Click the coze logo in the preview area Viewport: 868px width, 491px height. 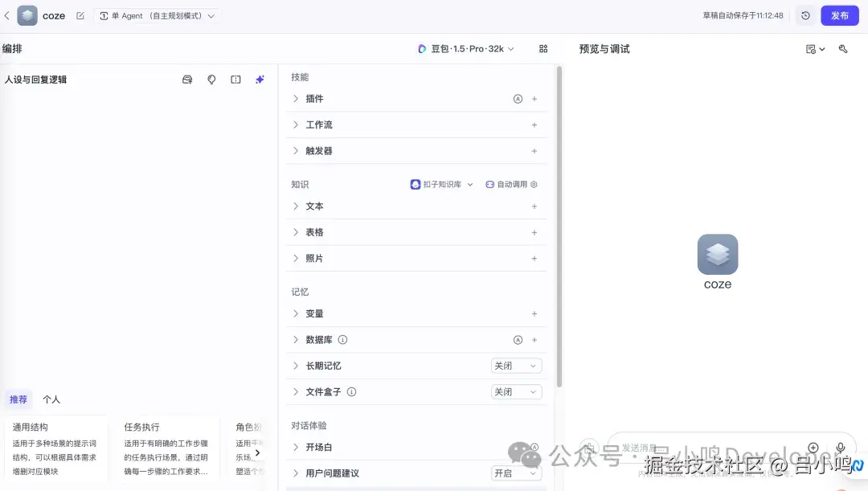(718, 254)
